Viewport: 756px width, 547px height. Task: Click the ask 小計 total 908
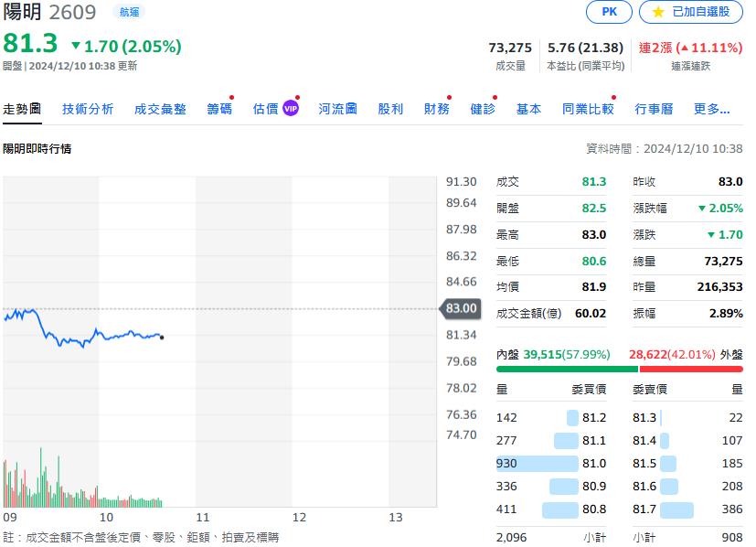click(732, 537)
